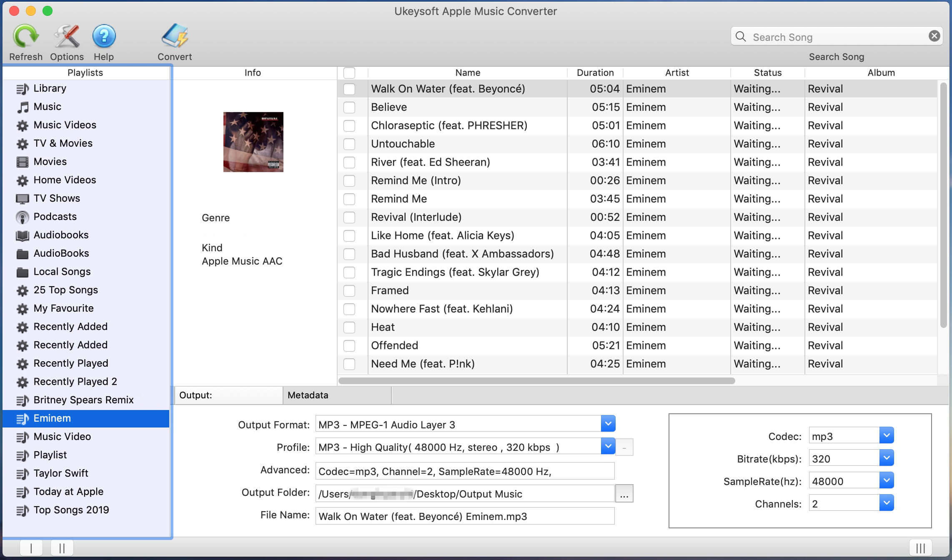Select the My Favourite gear icon
This screenshot has width=952, height=560.
(x=23, y=309)
